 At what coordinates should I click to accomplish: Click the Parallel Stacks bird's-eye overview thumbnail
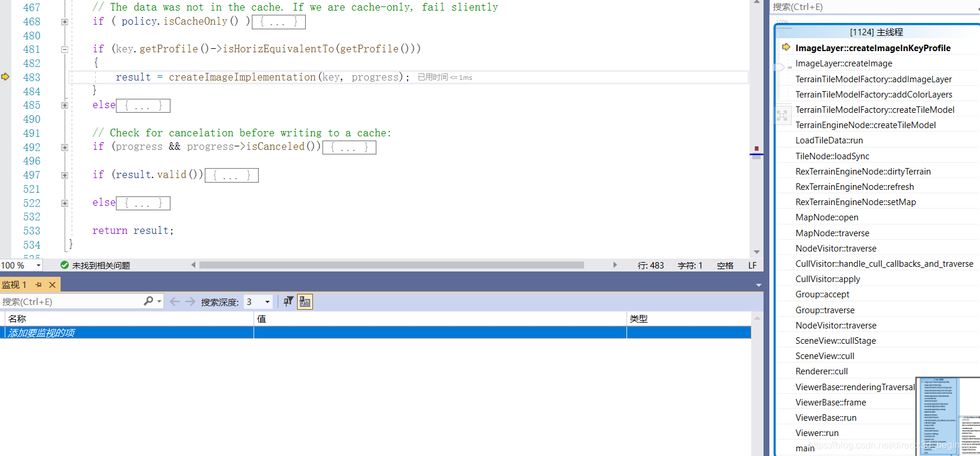948,417
